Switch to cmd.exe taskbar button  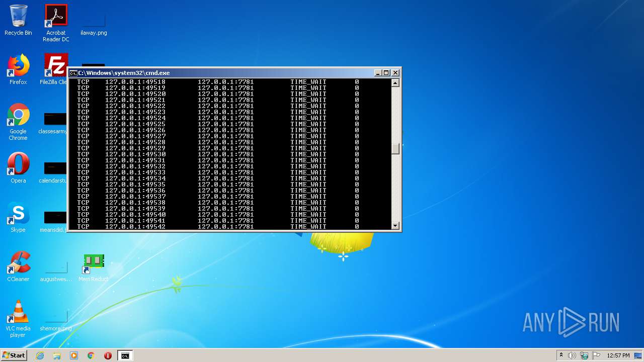125,355
